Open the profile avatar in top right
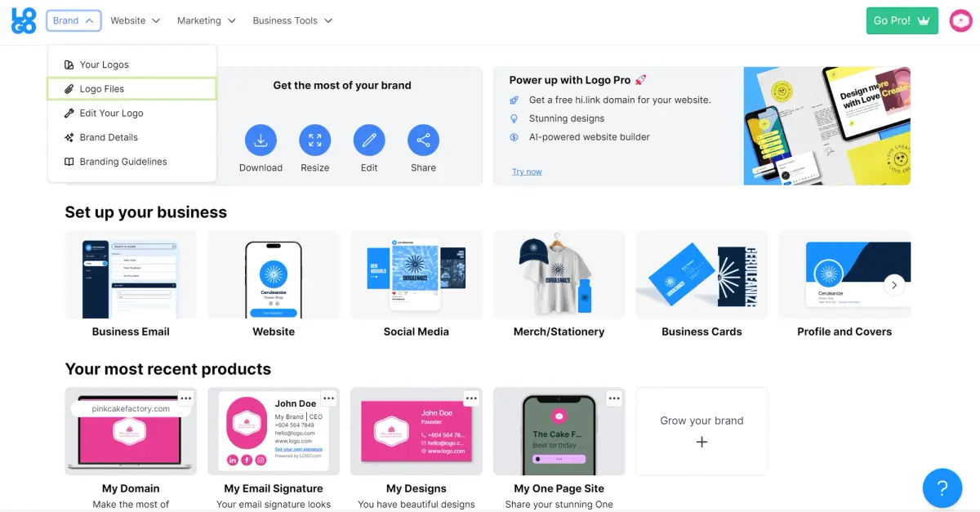This screenshot has height=512, width=980. [x=960, y=20]
